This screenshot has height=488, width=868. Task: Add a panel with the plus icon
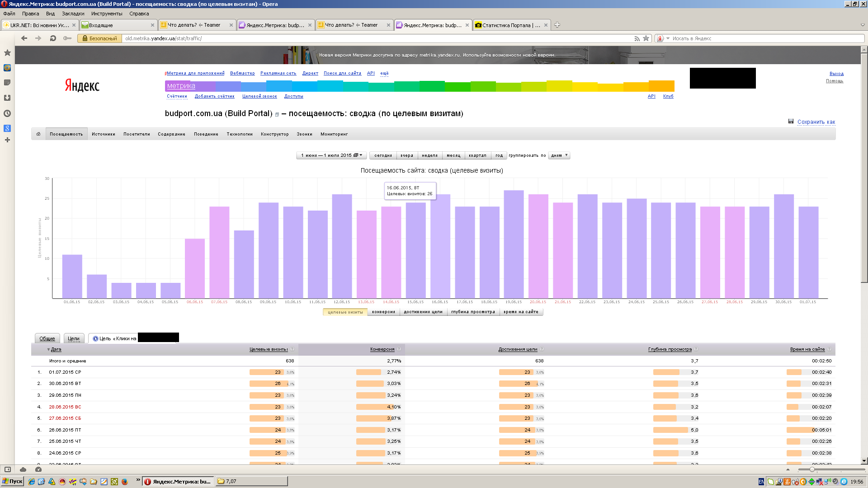[7, 140]
